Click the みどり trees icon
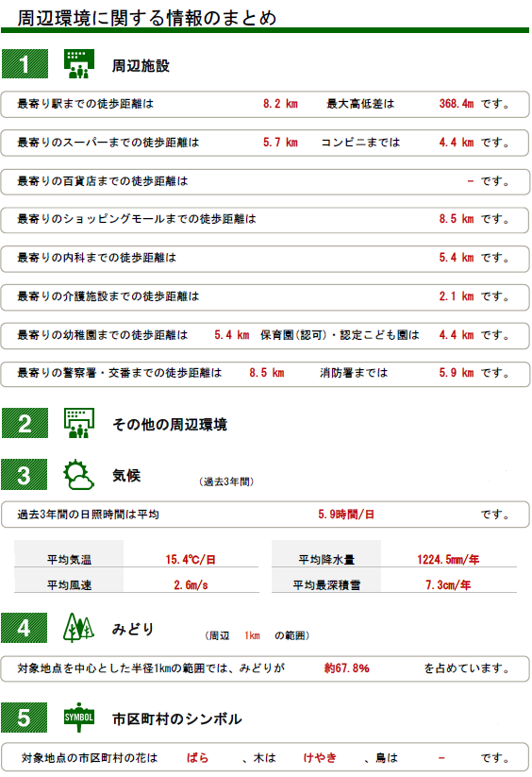Viewport: 532px width, 777px height. 78,628
